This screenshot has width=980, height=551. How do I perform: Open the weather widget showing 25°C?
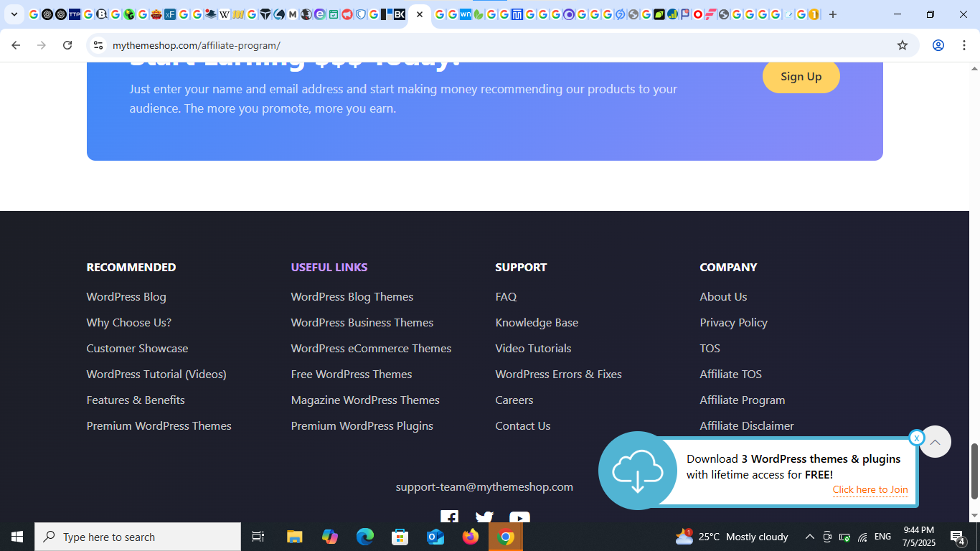click(x=732, y=537)
